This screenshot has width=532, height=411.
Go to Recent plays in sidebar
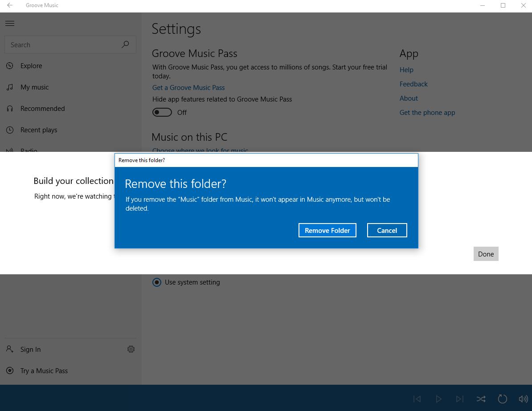click(x=70, y=130)
